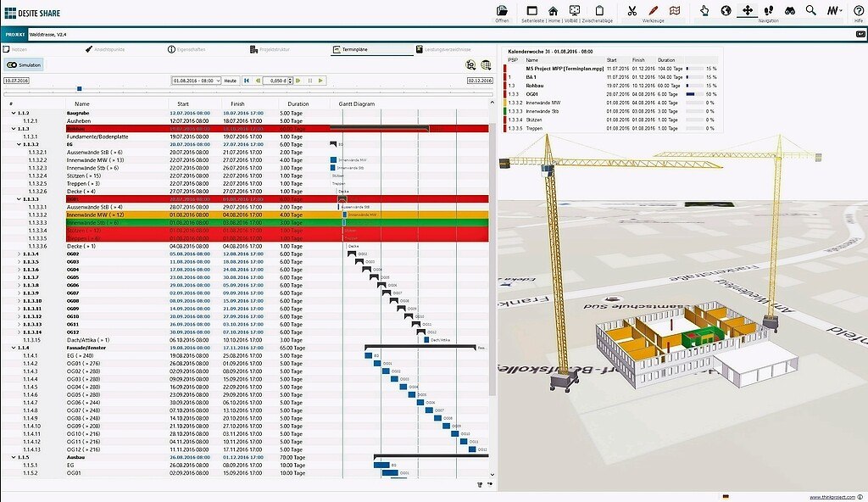Enable the footsteps walk mode icon
This screenshot has width=868, height=502.
pyautogui.click(x=768, y=10)
